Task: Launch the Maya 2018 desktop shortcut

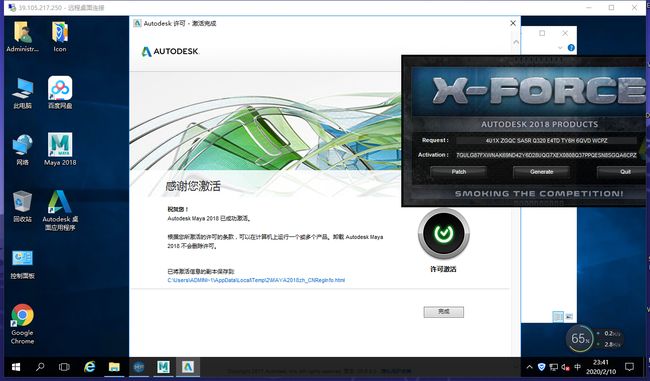Action: pyautogui.click(x=60, y=150)
